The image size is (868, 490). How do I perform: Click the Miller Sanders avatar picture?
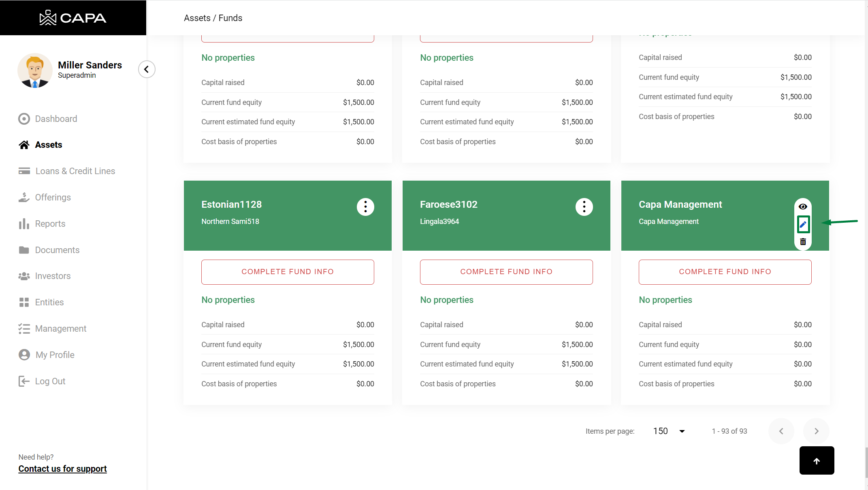(x=35, y=70)
